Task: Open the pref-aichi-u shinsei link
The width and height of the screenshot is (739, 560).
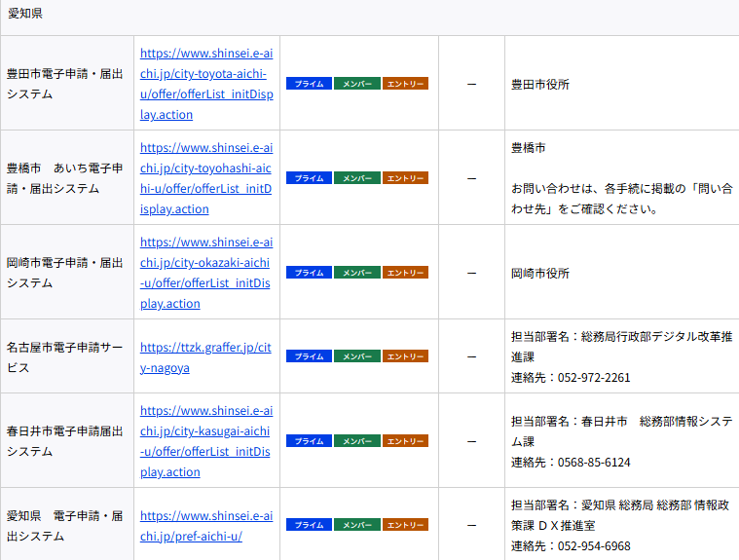Action: (x=205, y=525)
